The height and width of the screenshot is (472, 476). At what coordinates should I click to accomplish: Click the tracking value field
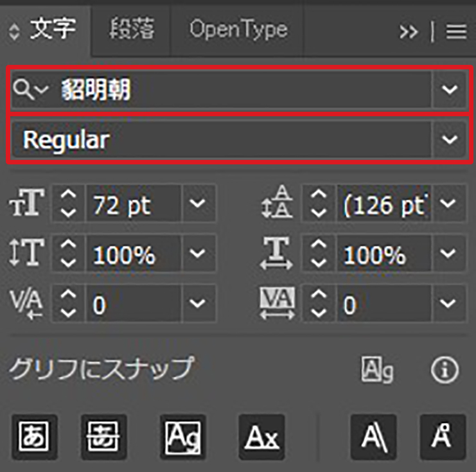pos(385,304)
